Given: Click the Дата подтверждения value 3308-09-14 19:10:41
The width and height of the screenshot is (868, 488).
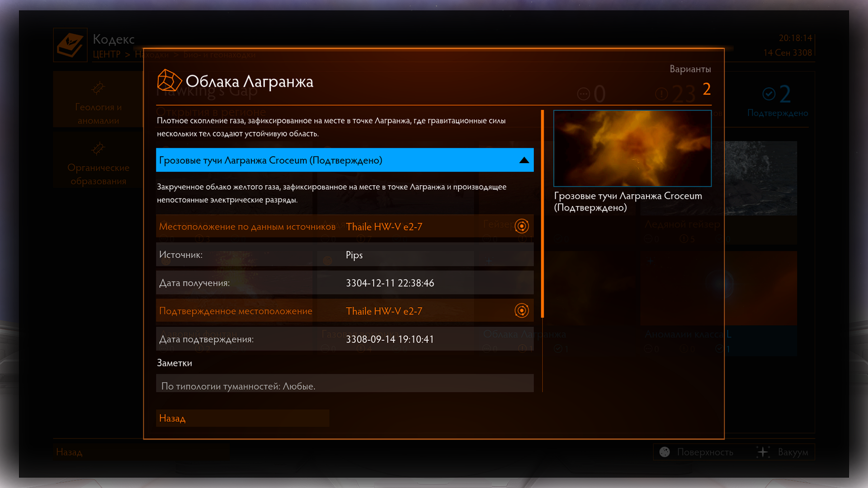Looking at the screenshot, I should [390, 339].
